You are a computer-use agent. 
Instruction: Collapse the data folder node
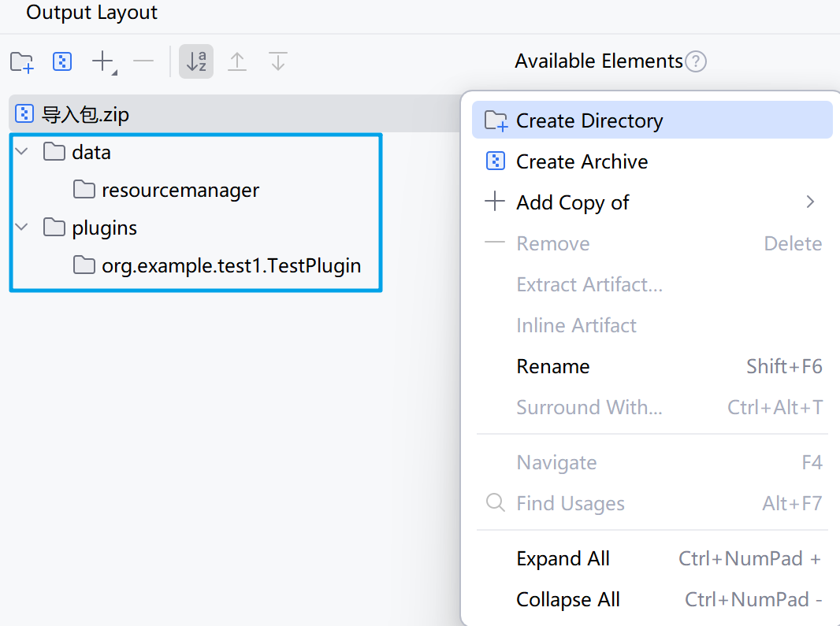pyautogui.click(x=22, y=151)
